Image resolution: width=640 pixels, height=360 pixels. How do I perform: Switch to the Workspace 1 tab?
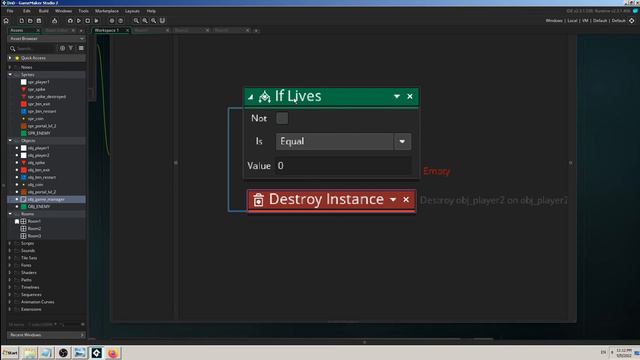coord(107,30)
